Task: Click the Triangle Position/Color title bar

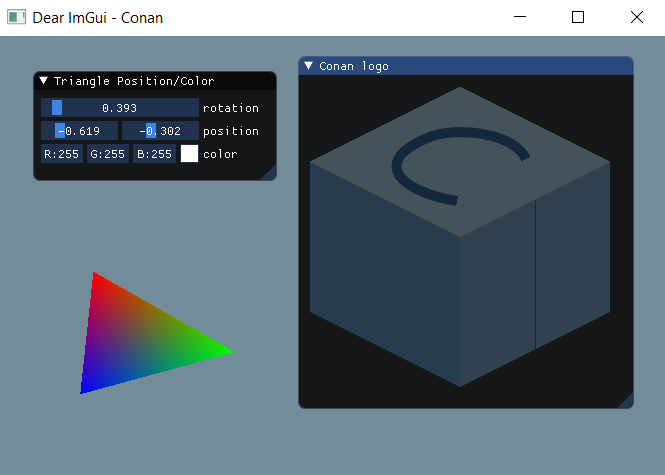Action: click(x=155, y=81)
